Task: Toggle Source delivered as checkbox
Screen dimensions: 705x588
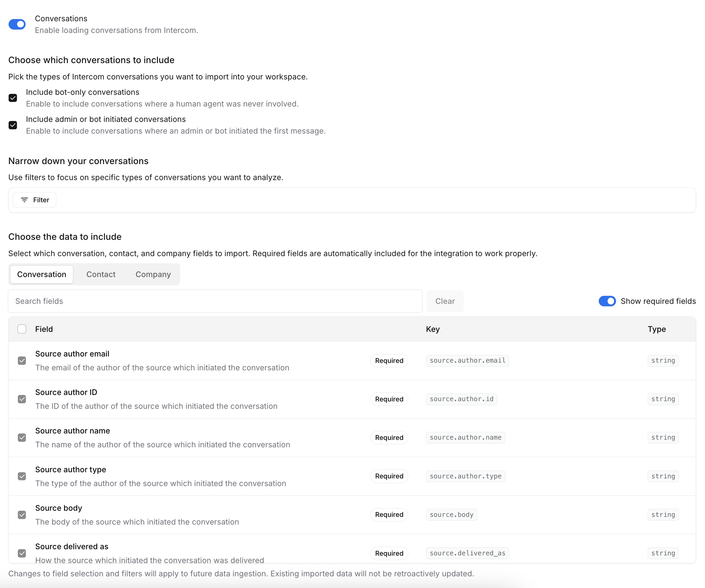Action: pos(22,553)
